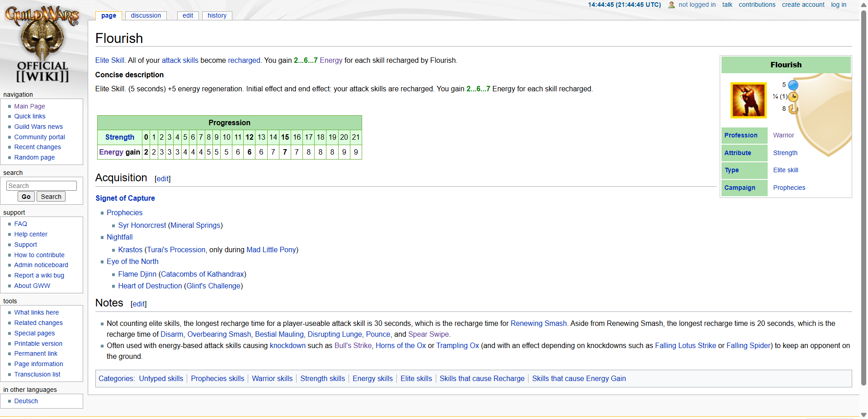The height and width of the screenshot is (419, 868).
Task: Open How to contribute link
Action: (39, 255)
